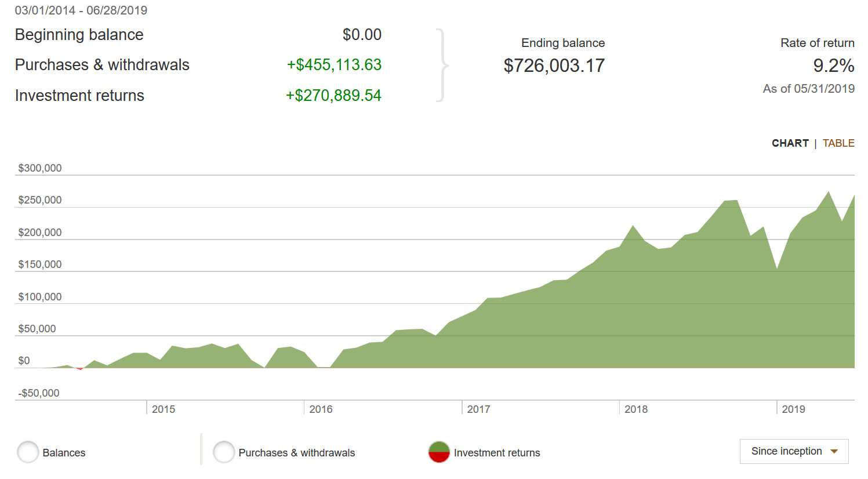This screenshot has height=479, width=868.
Task: Select the Purchases & withdrawals chart option
Action: 224,452
